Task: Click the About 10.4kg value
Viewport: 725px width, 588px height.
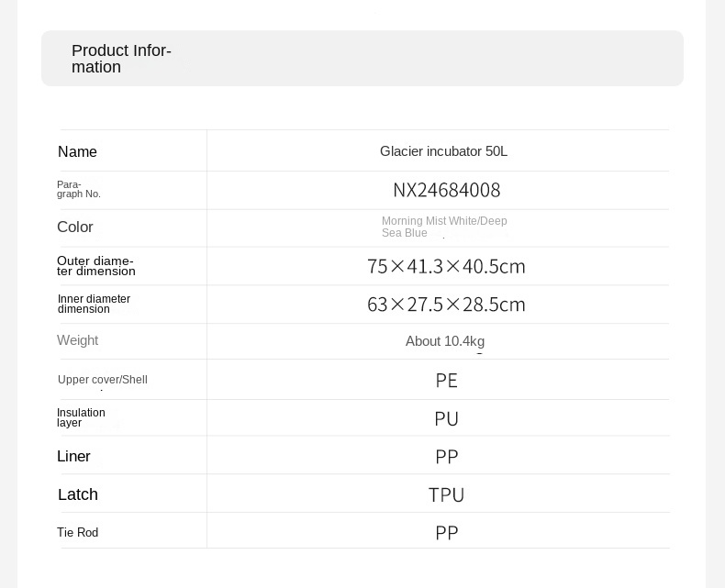Action: [445, 341]
